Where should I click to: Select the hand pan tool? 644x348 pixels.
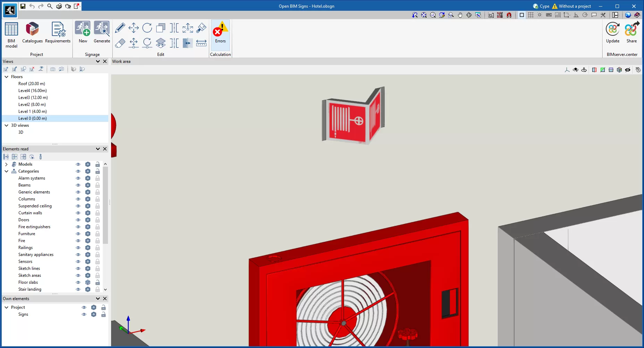[x=460, y=15]
